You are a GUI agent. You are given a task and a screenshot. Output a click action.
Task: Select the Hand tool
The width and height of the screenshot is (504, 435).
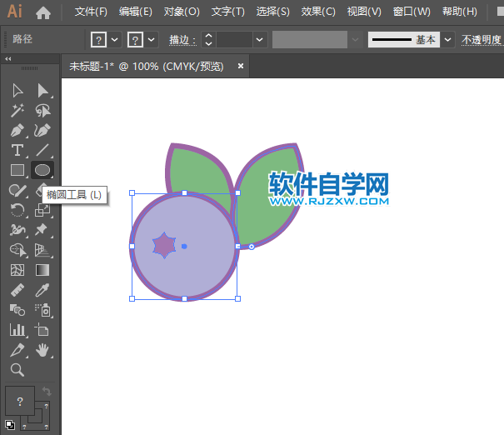click(x=42, y=350)
